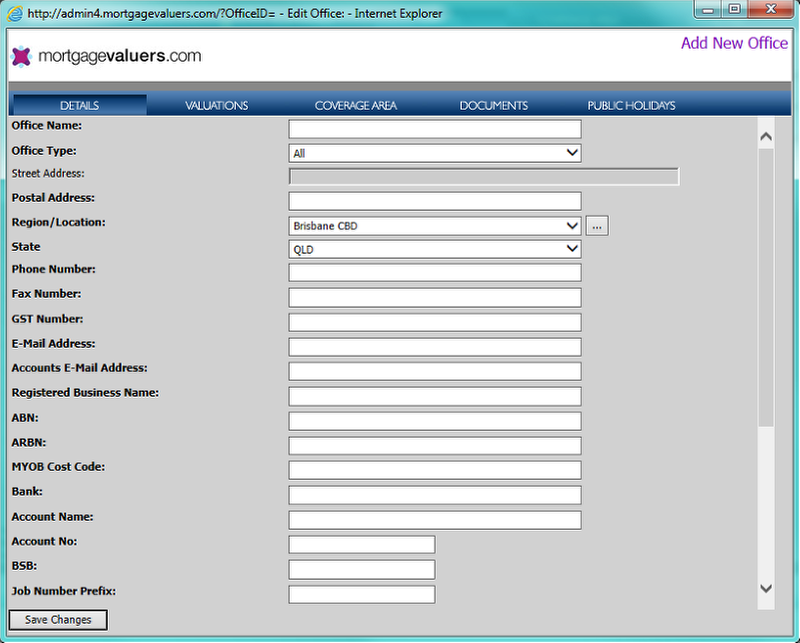Image resolution: width=800 pixels, height=643 pixels.
Task: Open the Public Holidays tab
Action: tap(632, 105)
